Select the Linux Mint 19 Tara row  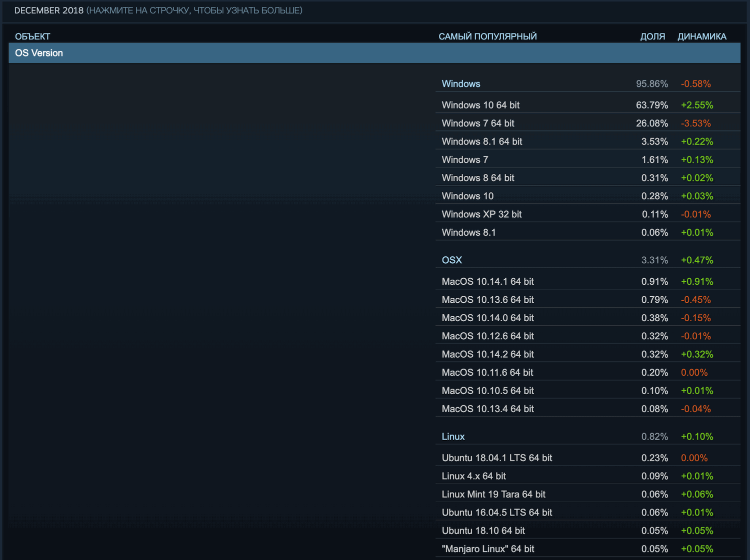tap(493, 494)
